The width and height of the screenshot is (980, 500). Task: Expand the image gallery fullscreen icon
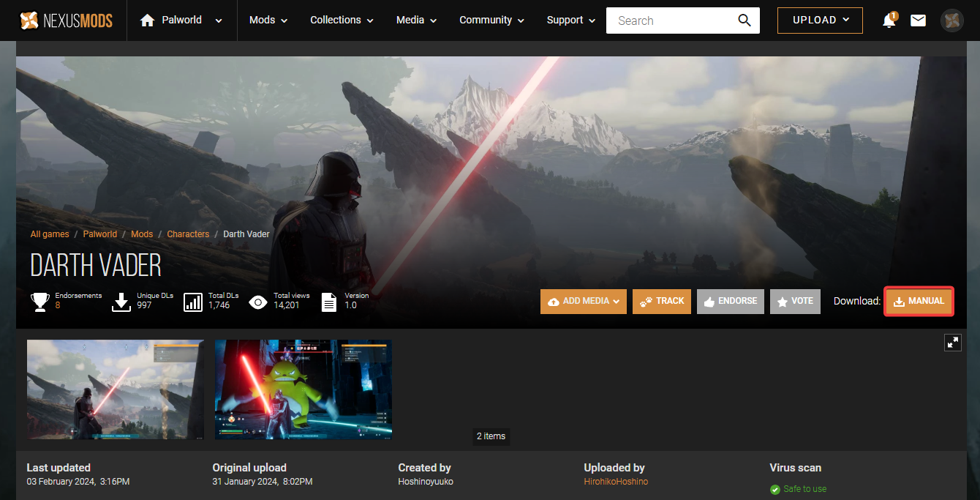point(952,342)
